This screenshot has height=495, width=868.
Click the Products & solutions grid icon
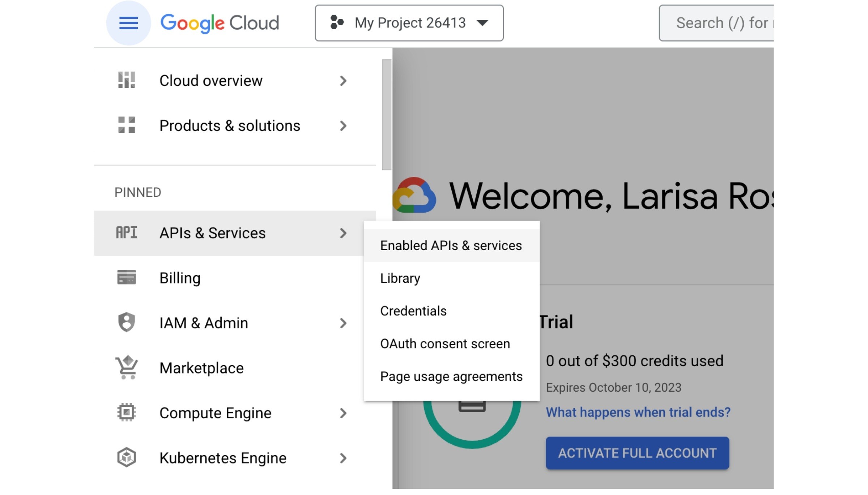(x=127, y=125)
